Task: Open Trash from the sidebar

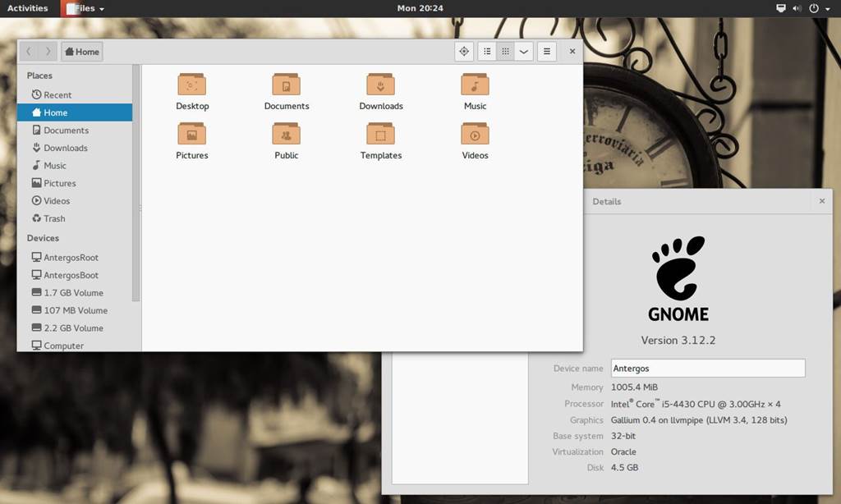Action: (x=54, y=219)
